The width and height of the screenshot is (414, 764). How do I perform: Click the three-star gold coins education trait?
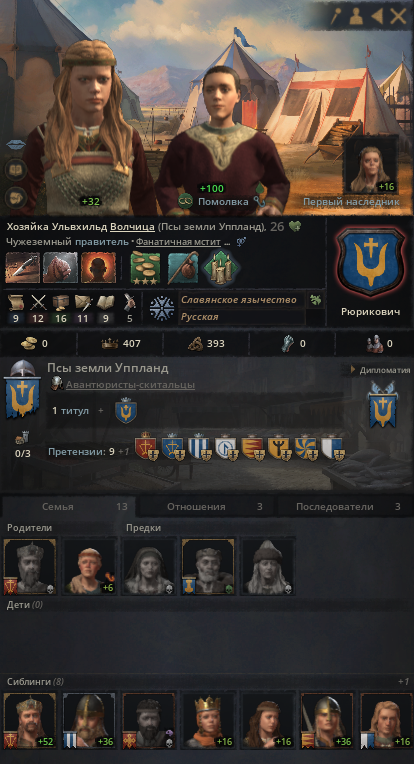click(146, 267)
